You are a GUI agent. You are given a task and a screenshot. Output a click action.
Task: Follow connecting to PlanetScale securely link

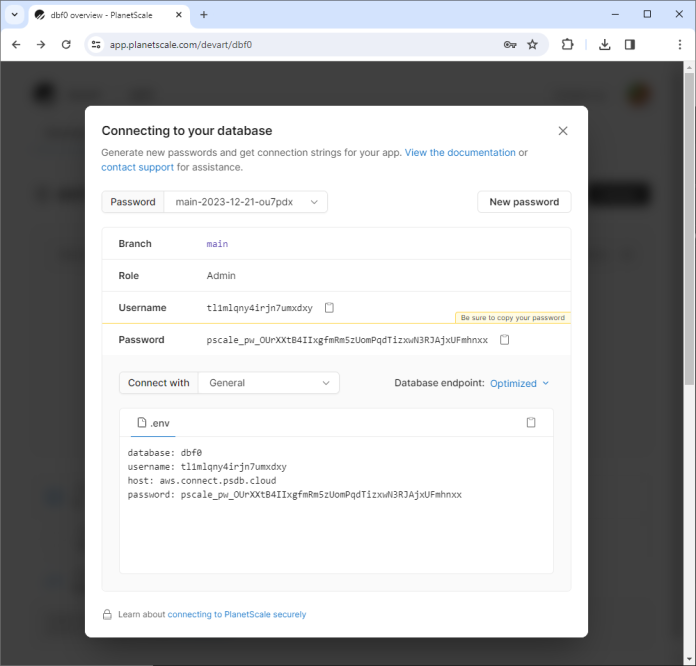click(x=237, y=614)
